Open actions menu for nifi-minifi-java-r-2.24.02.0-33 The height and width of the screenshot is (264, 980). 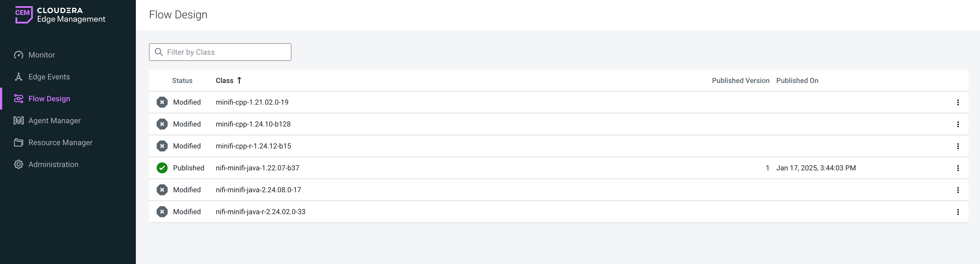click(958, 212)
